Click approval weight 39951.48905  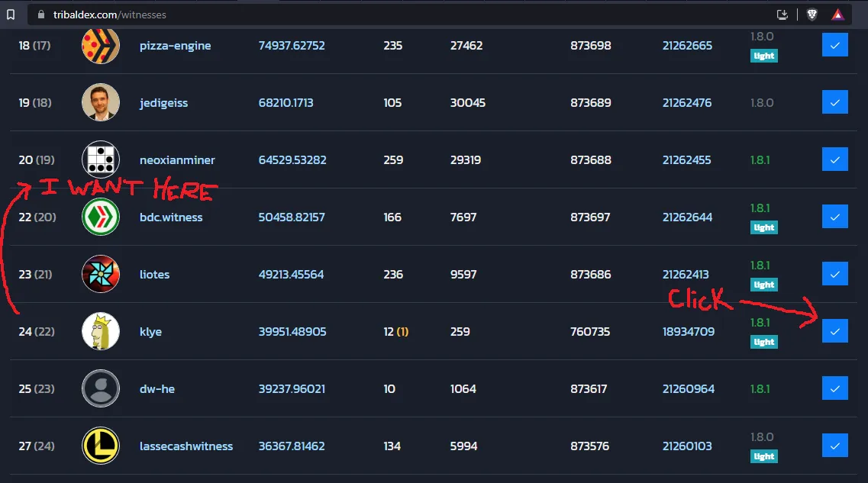[292, 331]
